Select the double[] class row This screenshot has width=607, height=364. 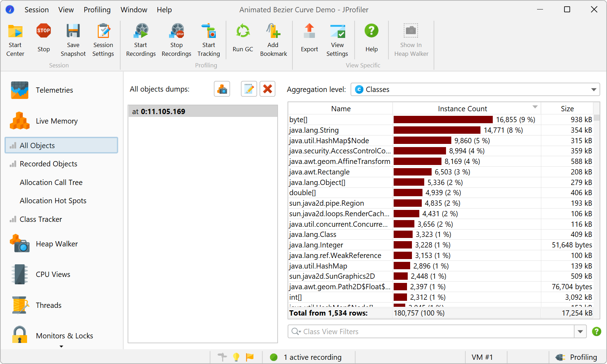coord(441,193)
